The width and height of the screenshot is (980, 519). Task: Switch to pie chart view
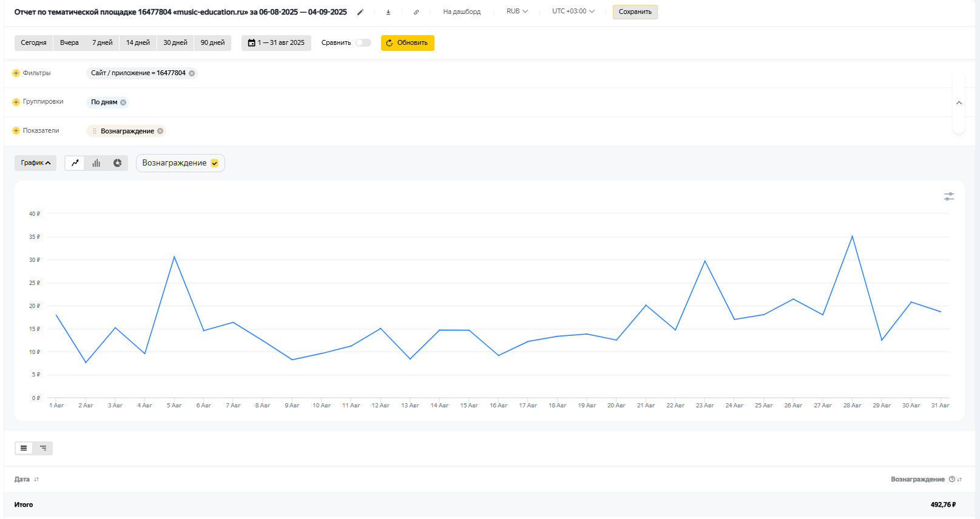pyautogui.click(x=118, y=163)
